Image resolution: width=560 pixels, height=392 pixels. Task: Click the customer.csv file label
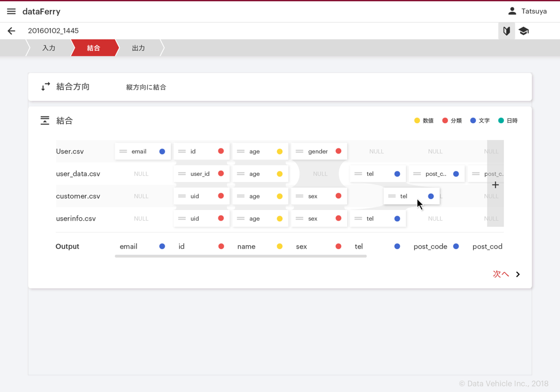coord(78,196)
